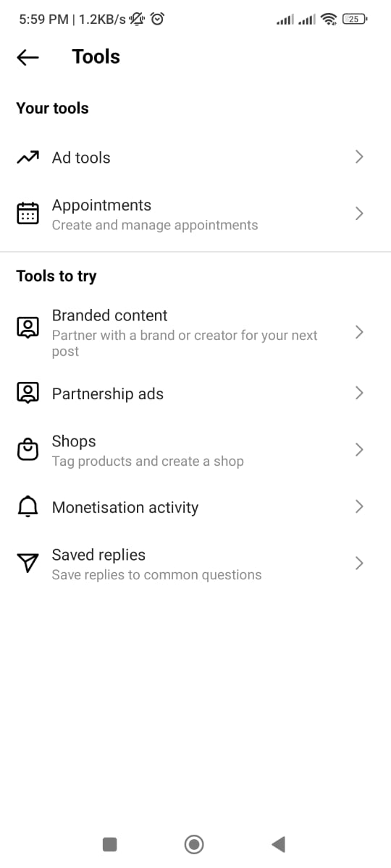Click the Ad tools trending-arrow icon

pos(28,157)
